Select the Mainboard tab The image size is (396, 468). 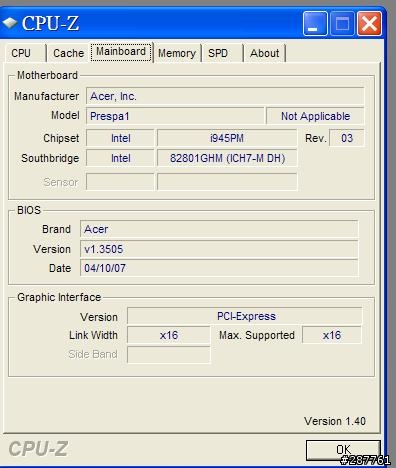coord(121,52)
